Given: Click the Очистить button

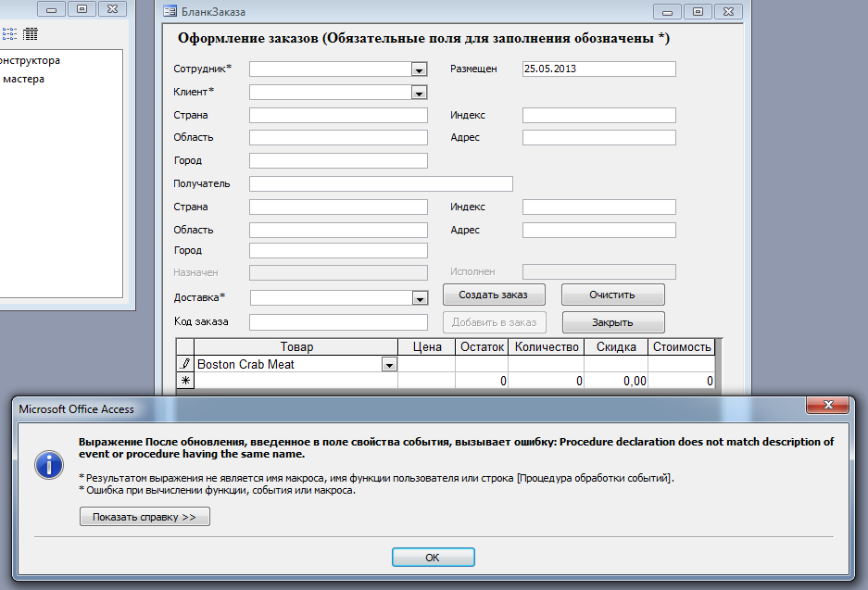Looking at the screenshot, I should (x=613, y=295).
